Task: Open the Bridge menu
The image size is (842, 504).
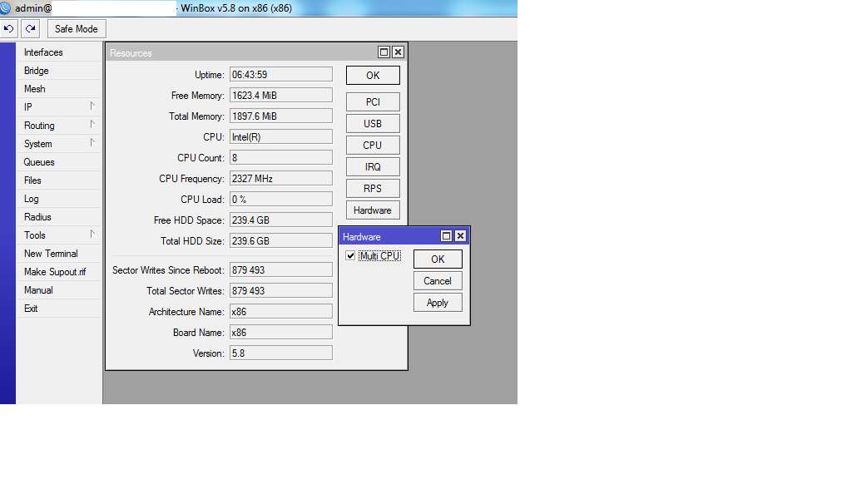Action: pos(36,70)
